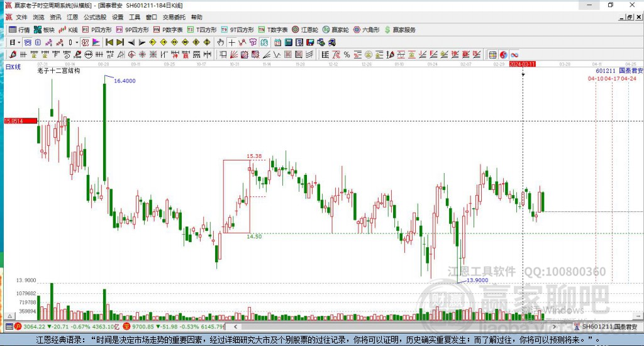Screen dimensions: 644x346
Task: Select the hand pan tool
Action: tap(221, 42)
